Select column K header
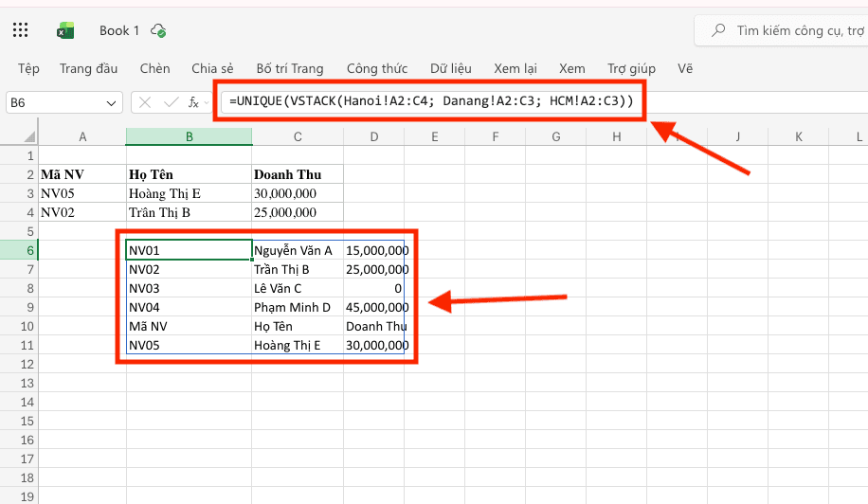This screenshot has width=868, height=504. [x=799, y=136]
